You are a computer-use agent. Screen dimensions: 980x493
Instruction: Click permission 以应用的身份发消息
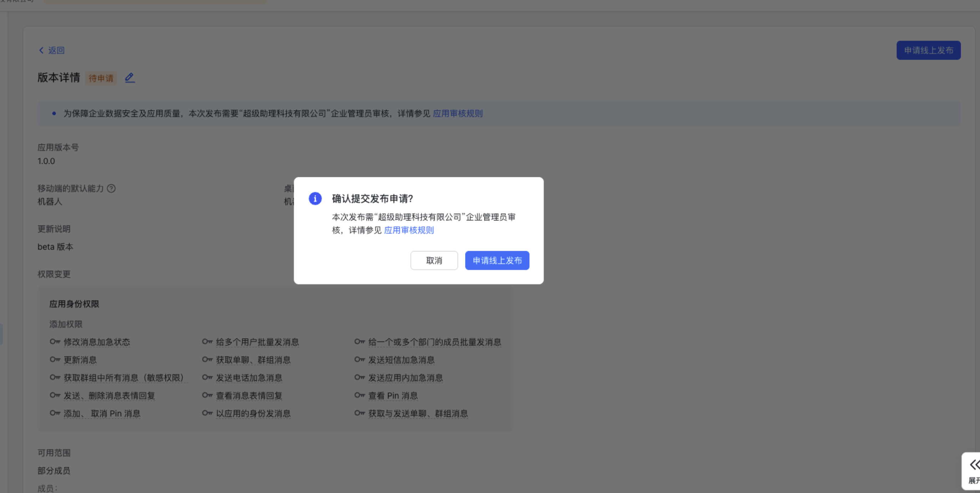[253, 413]
